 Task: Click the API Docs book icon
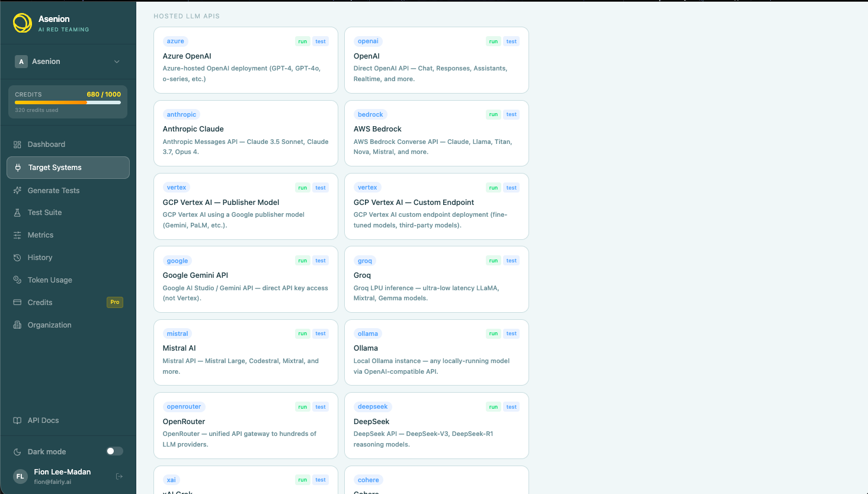point(17,421)
